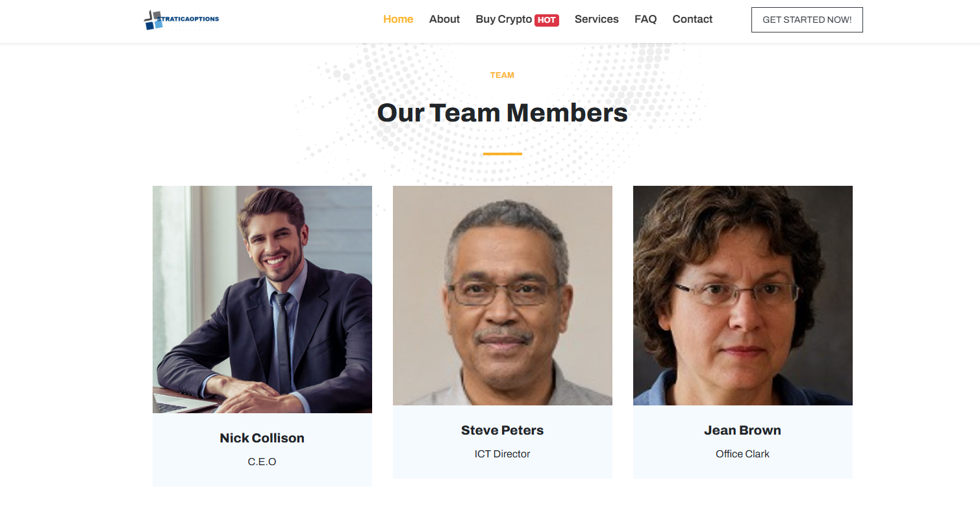Select the Nick Collison name heading
The image size is (980, 523).
click(x=262, y=438)
